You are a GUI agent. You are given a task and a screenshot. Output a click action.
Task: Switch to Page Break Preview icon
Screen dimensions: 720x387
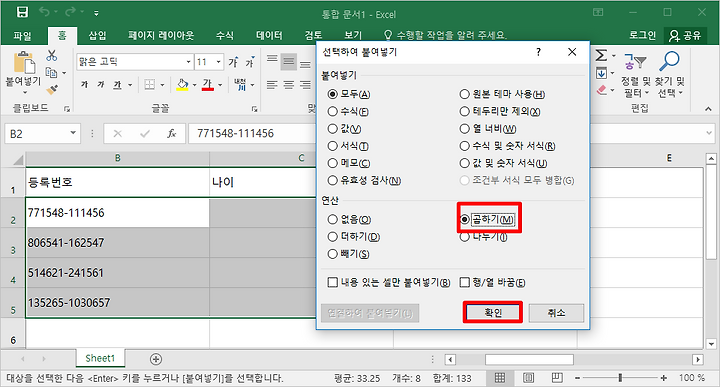[x=557, y=378]
